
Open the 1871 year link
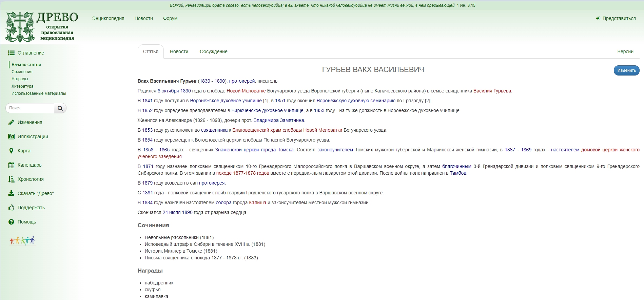pos(148,166)
